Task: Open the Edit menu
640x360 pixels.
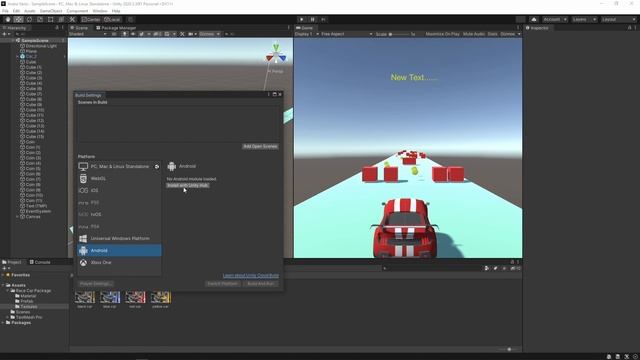Action: pyautogui.click(x=16, y=11)
